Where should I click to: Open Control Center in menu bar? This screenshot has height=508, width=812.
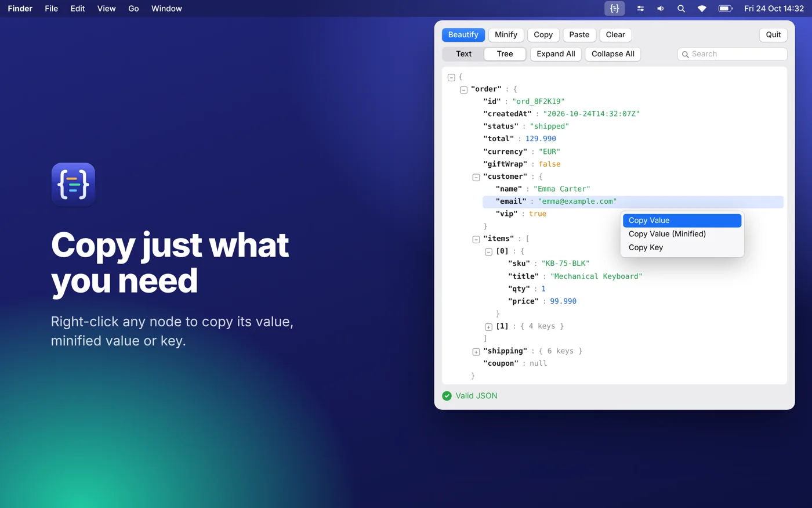(640, 9)
